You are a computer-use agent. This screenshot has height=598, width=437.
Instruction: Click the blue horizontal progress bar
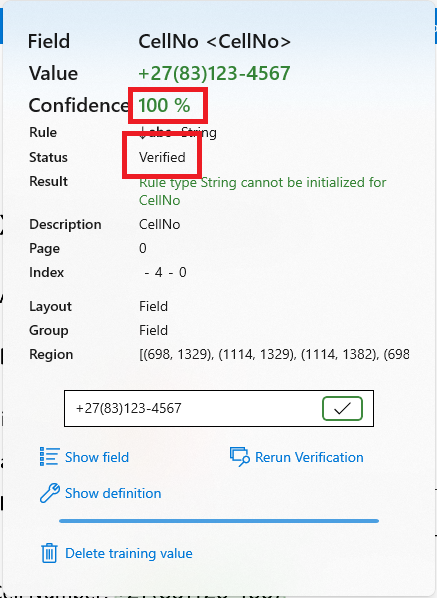219,521
